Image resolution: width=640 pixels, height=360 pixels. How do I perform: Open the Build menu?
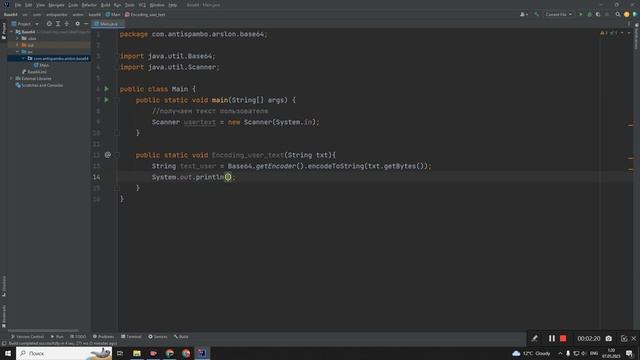(x=105, y=5)
